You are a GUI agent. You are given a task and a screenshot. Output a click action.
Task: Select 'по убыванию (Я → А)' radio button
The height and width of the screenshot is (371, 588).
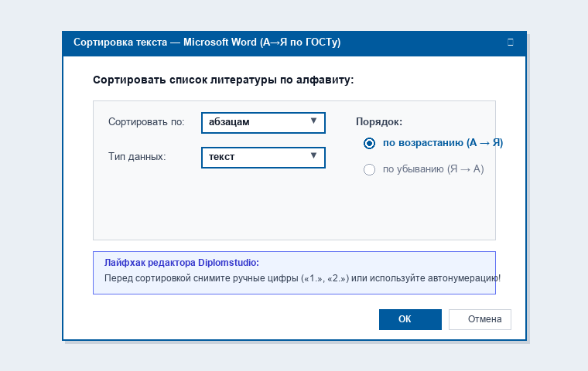[x=369, y=169]
